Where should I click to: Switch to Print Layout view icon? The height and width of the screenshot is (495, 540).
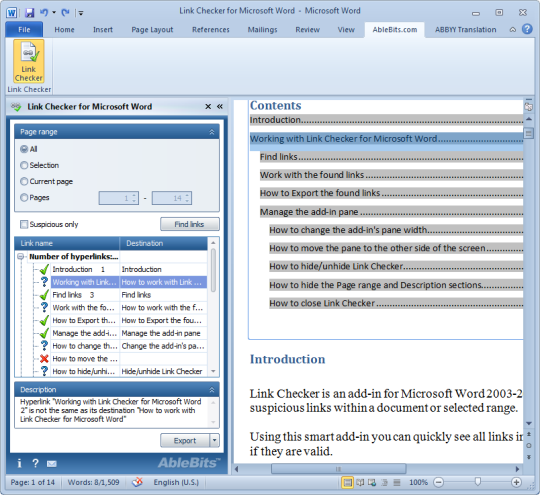[347, 483]
